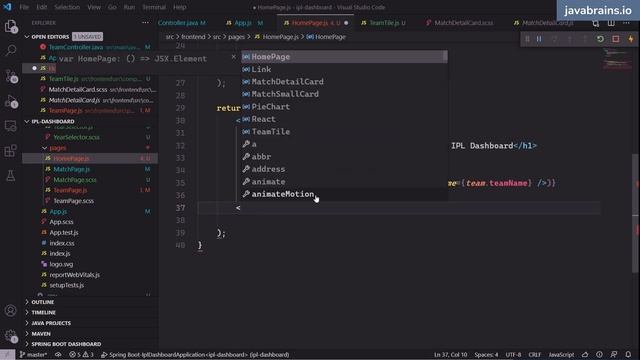Open the Edit menu
This screenshot has width=640, height=360.
[42, 7]
